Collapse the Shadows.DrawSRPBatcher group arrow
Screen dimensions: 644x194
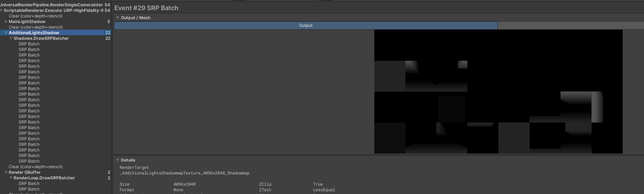coord(11,38)
